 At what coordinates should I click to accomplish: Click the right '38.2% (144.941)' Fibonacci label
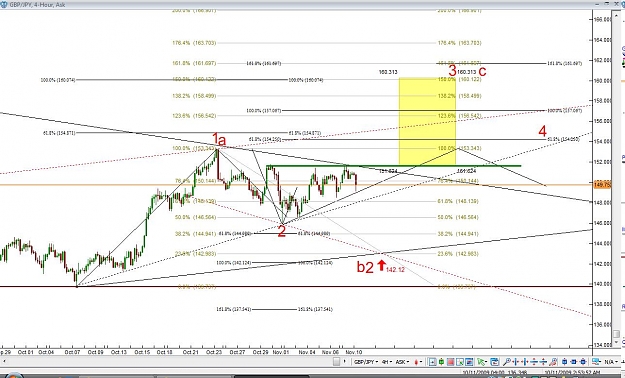pos(458,234)
